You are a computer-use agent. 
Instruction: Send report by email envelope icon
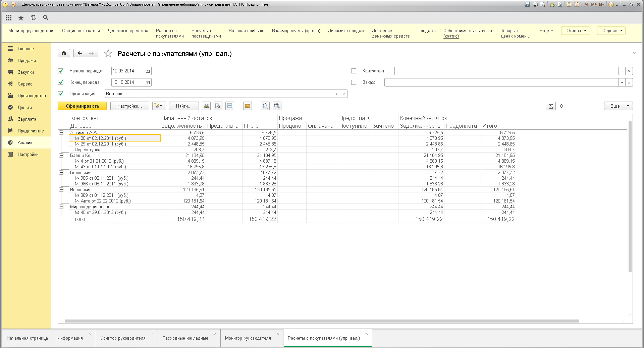click(248, 106)
